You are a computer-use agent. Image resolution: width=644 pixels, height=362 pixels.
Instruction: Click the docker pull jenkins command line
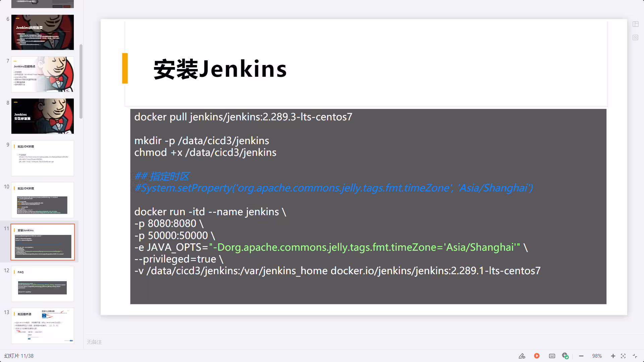[x=243, y=117]
